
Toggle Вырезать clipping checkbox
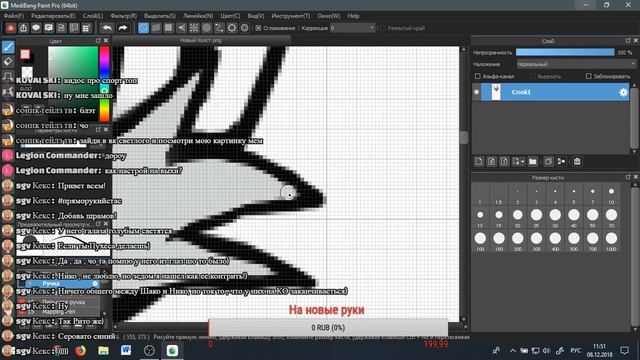coord(532,76)
